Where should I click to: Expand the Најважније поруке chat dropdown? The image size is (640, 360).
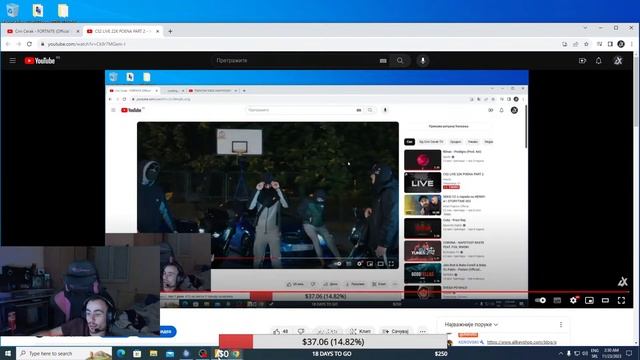471,324
